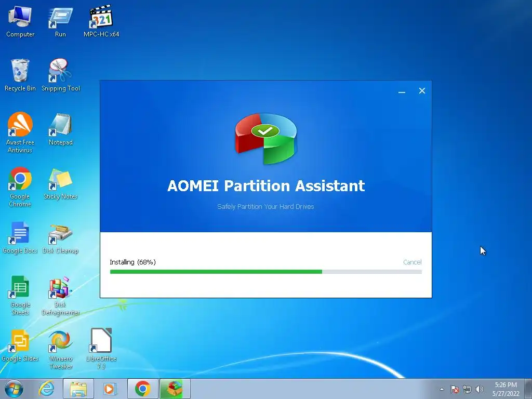The width and height of the screenshot is (532, 399).
Task: Minimize the AOMEI installer window
Action: (402, 91)
